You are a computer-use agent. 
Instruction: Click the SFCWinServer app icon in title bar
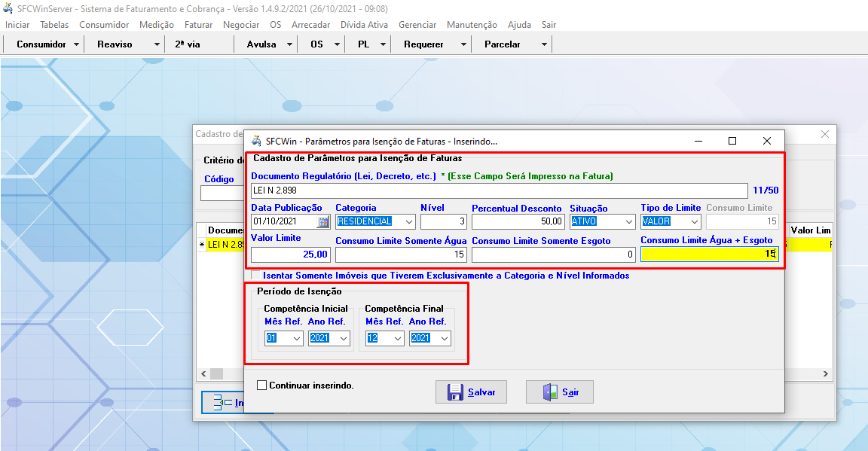tap(8, 9)
